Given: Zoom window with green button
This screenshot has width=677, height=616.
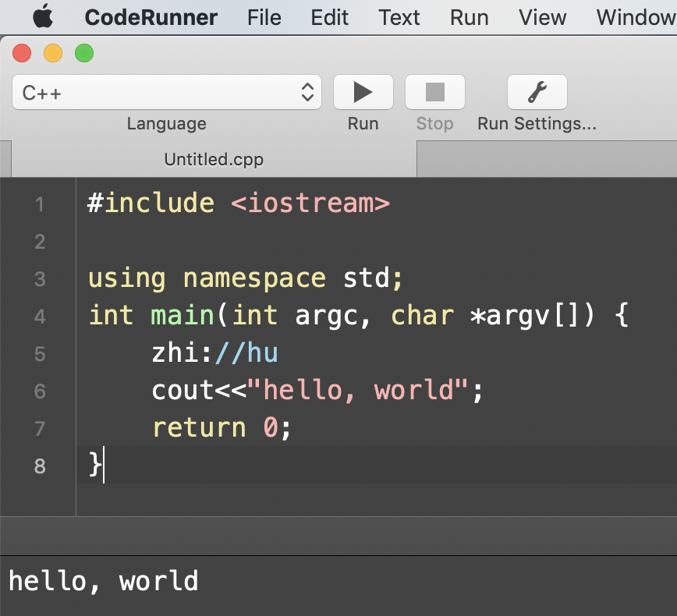Looking at the screenshot, I should [x=84, y=53].
